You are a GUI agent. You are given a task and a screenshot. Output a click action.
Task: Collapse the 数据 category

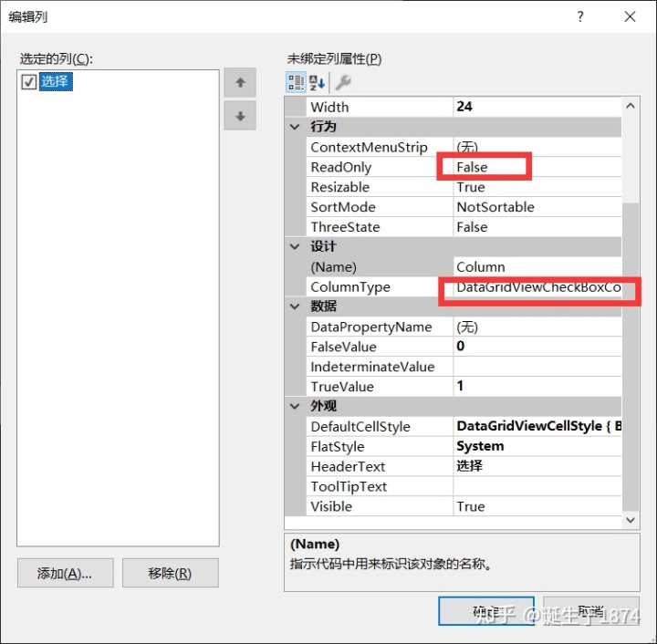coord(295,306)
